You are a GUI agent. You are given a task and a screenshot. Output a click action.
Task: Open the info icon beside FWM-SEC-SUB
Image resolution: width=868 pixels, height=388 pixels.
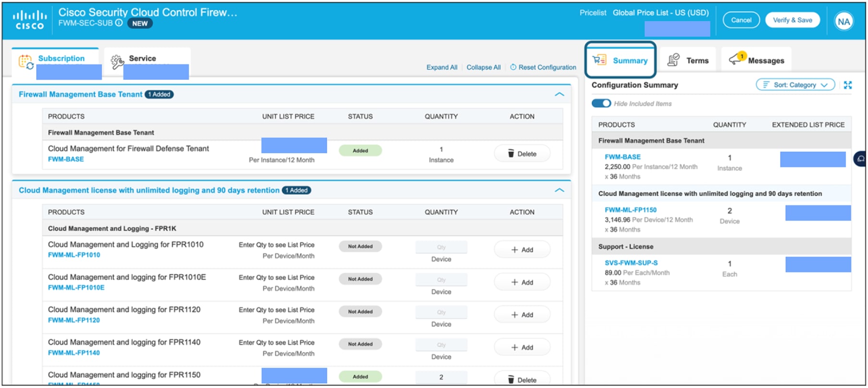click(119, 23)
